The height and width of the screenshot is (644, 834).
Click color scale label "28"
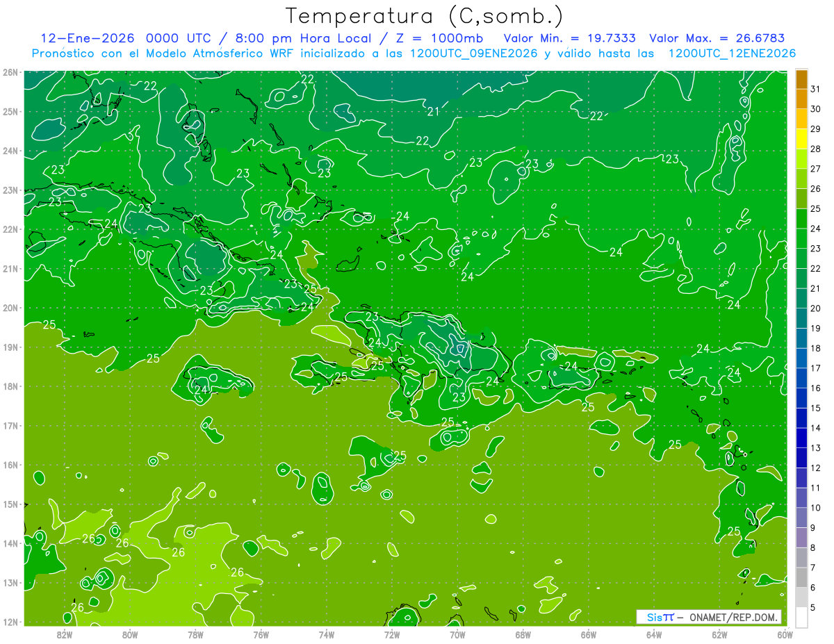point(816,149)
